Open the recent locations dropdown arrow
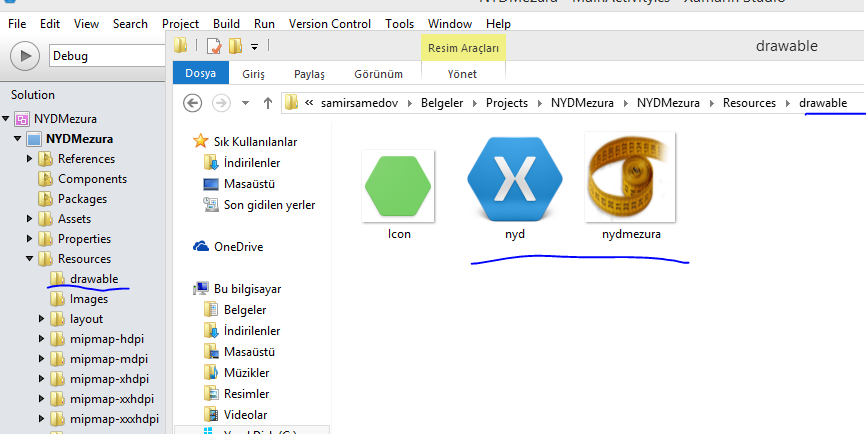 [246, 103]
